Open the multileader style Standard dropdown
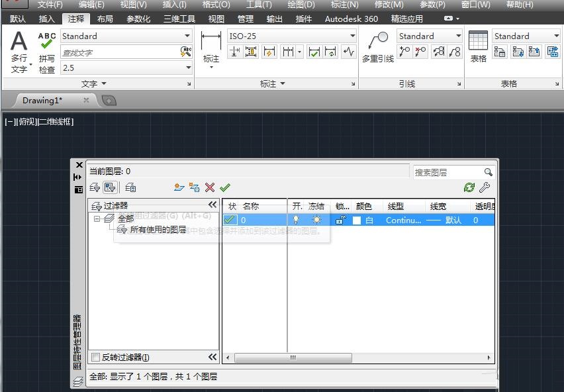Image resolution: width=564 pixels, height=392 pixels. tap(458, 36)
